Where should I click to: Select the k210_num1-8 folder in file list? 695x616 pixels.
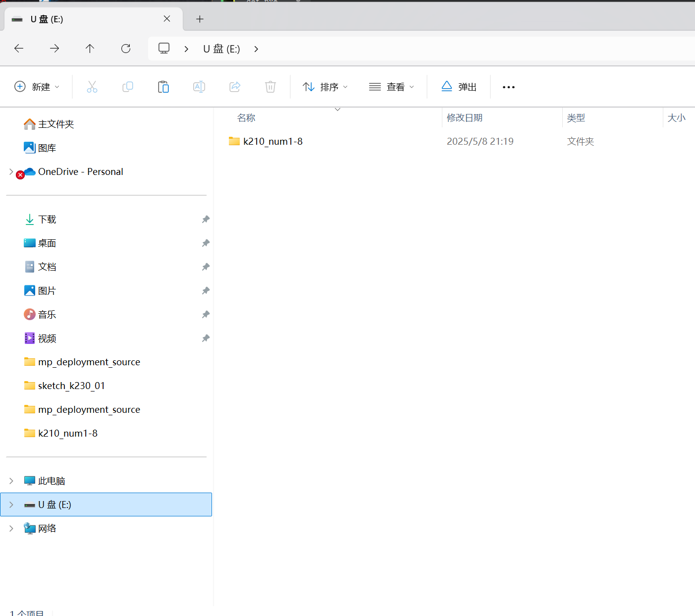(272, 141)
